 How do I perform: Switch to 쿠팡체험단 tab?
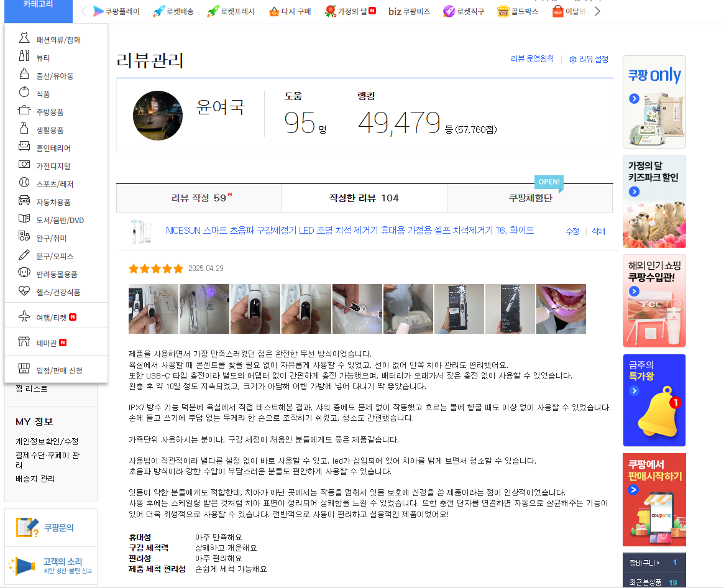pyautogui.click(x=530, y=198)
